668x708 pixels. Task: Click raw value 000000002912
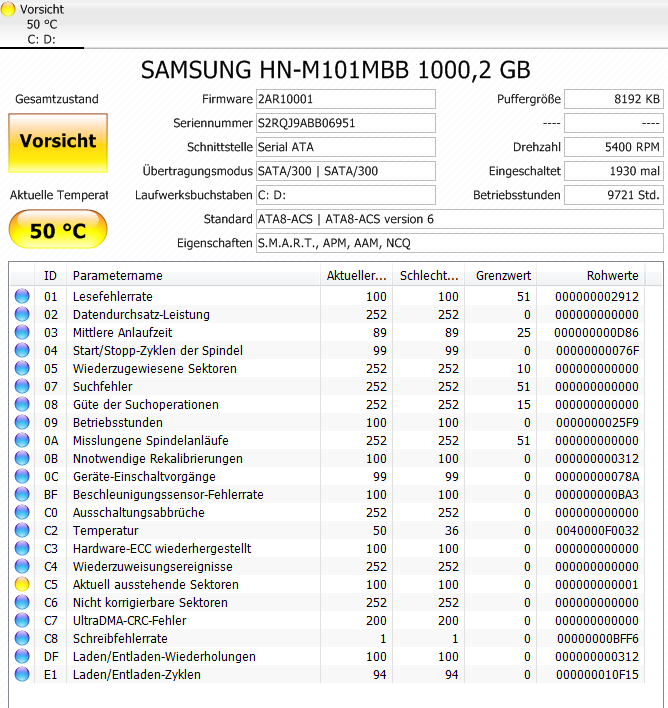pyautogui.click(x=597, y=297)
